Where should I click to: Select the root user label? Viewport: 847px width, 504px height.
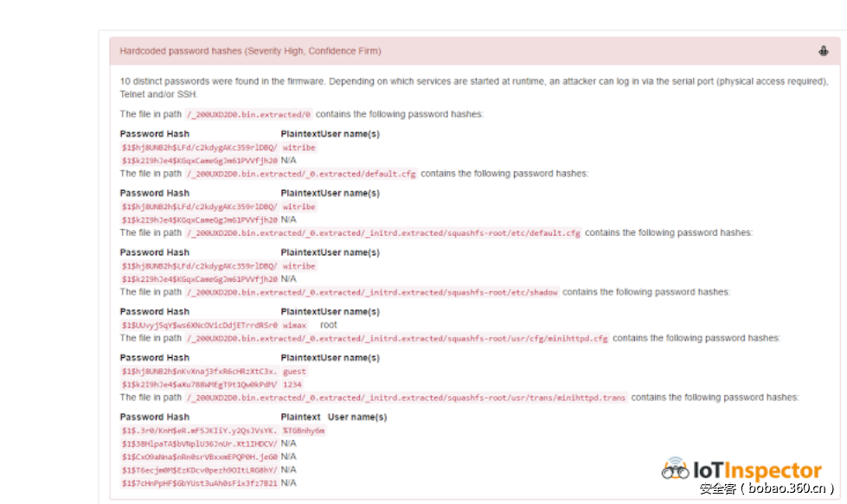(328, 326)
